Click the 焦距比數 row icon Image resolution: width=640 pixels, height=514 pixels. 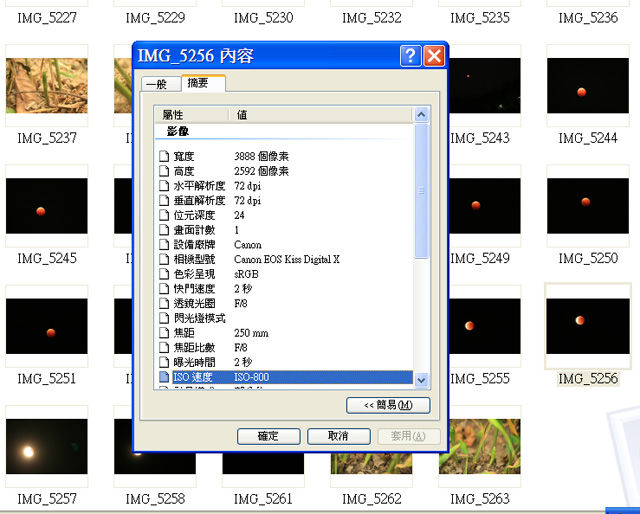click(x=164, y=347)
